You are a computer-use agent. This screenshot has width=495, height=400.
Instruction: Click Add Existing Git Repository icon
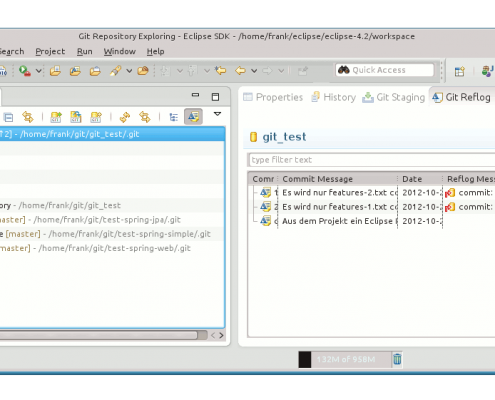tap(56, 117)
